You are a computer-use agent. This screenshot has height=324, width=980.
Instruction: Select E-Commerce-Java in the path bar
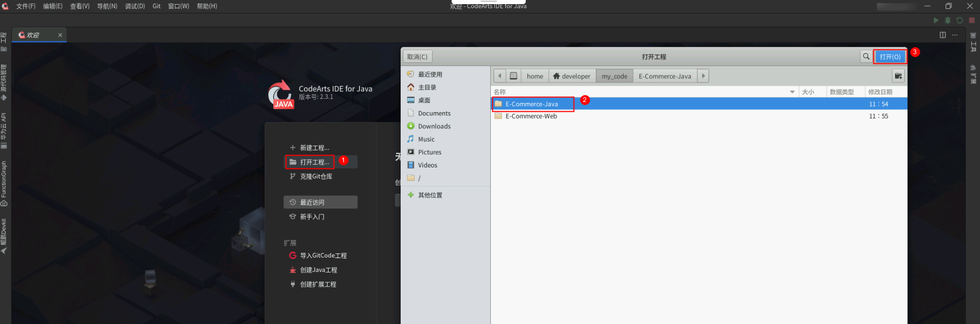coord(665,76)
